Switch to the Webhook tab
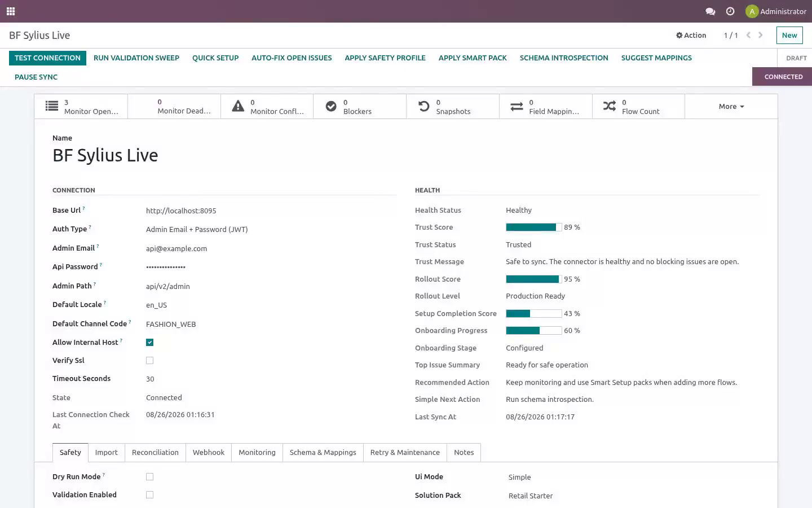 (x=209, y=452)
